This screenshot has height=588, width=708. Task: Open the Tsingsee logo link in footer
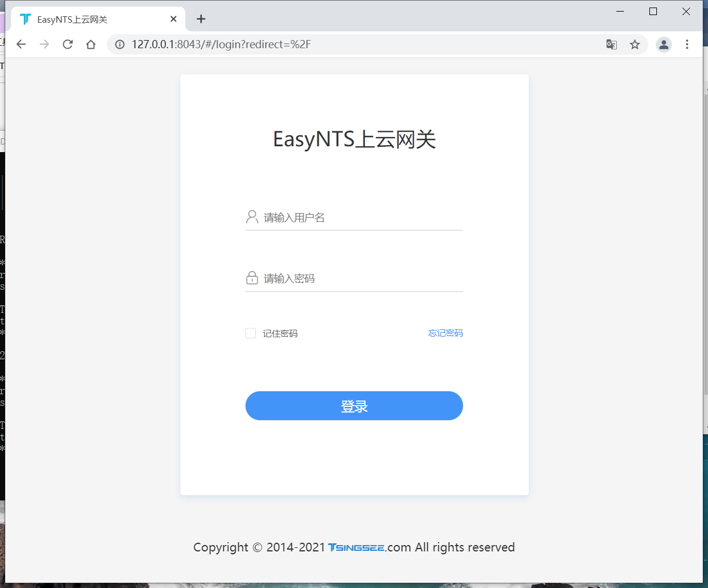(356, 547)
